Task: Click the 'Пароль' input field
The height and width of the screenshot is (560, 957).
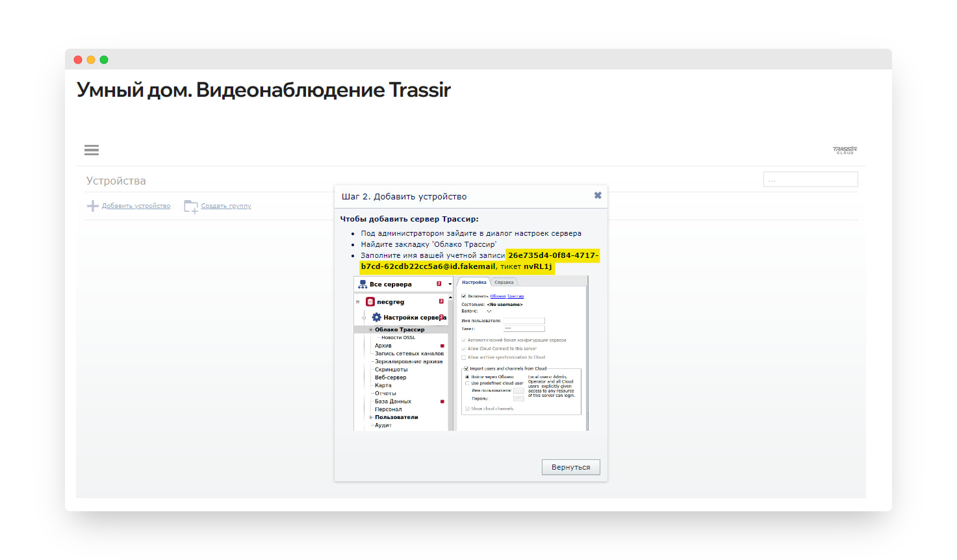Action: [518, 398]
